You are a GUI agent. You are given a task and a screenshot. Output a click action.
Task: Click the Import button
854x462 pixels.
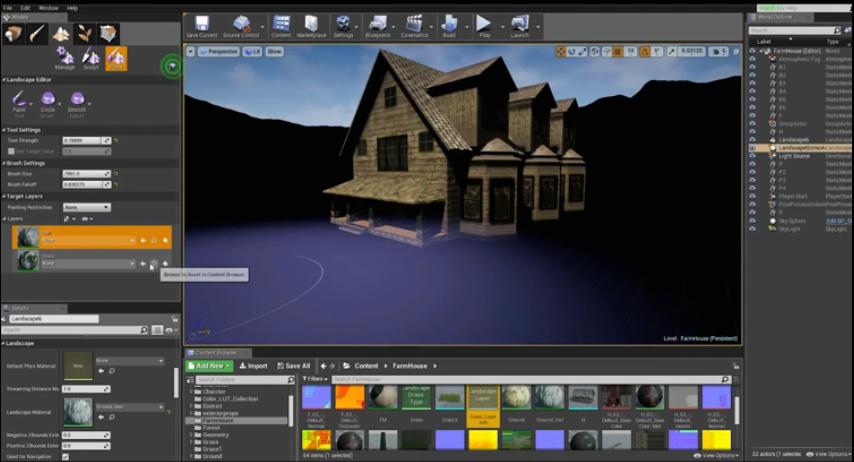click(254, 366)
